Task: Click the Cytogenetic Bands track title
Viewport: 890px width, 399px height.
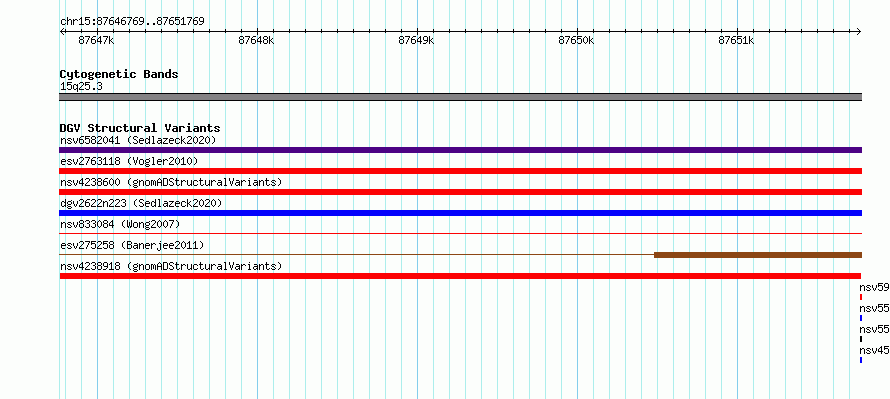Action: click(119, 74)
